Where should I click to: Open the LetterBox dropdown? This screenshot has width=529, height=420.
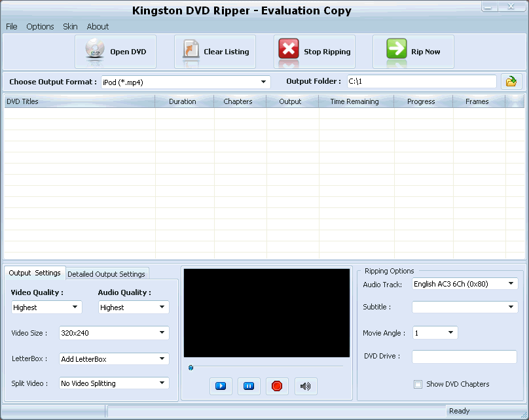click(114, 359)
